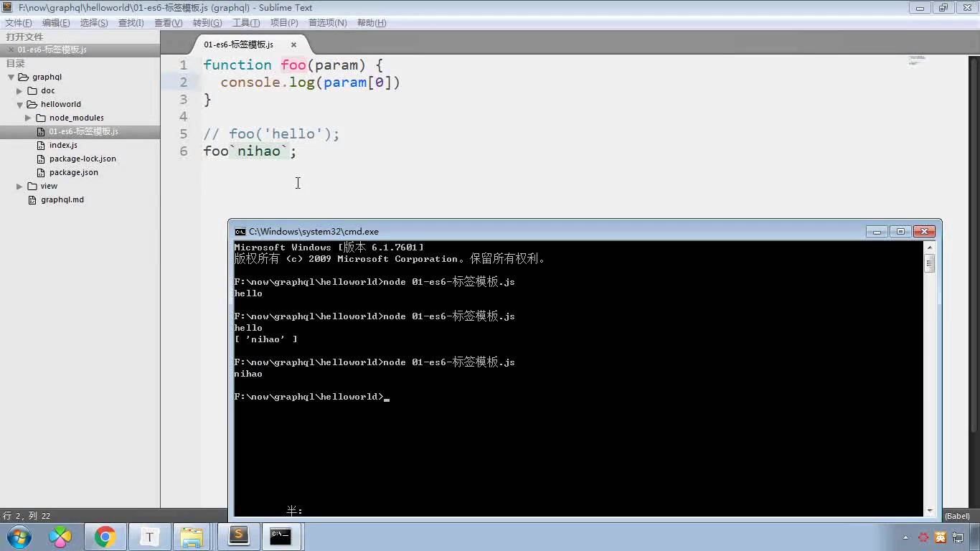Open the Typora T taskbar icon
The image size is (980, 551).
pyautogui.click(x=149, y=537)
